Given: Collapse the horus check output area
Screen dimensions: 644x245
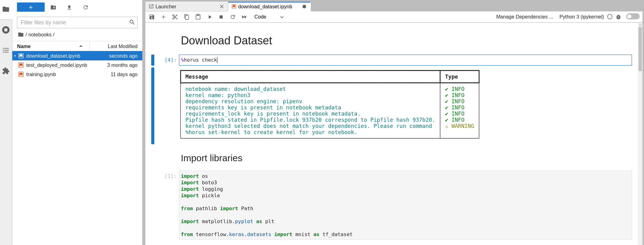Looking at the screenshot, I should click(x=153, y=106).
